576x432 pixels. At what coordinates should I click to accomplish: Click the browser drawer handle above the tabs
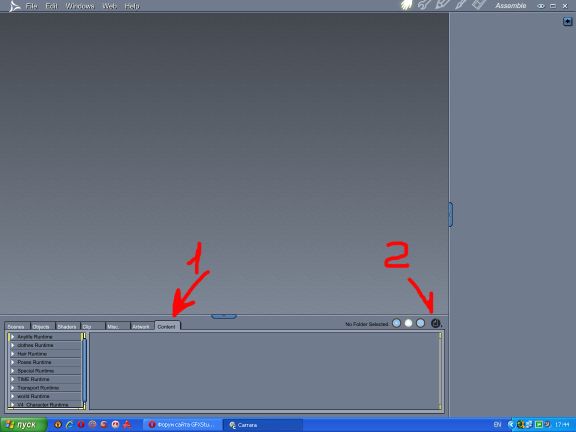click(x=224, y=316)
